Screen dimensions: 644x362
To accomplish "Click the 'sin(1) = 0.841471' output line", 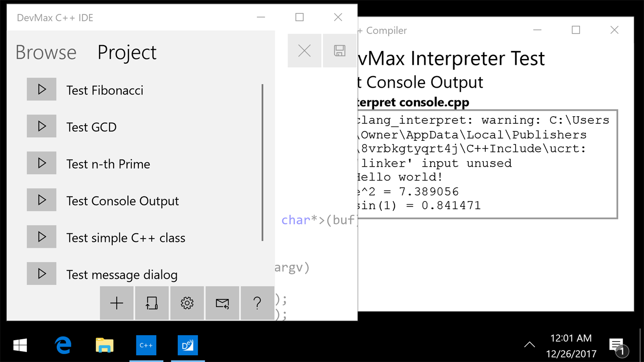I will click(419, 206).
